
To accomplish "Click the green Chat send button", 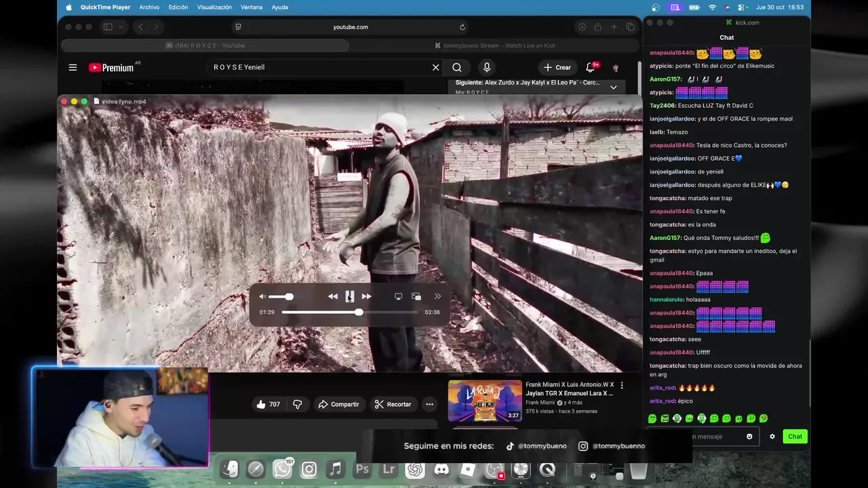I will 795,436.
